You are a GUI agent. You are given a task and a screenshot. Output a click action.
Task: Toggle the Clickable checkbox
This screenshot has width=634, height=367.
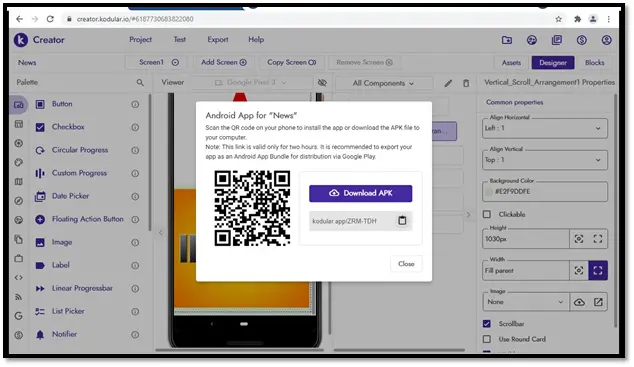coord(487,214)
